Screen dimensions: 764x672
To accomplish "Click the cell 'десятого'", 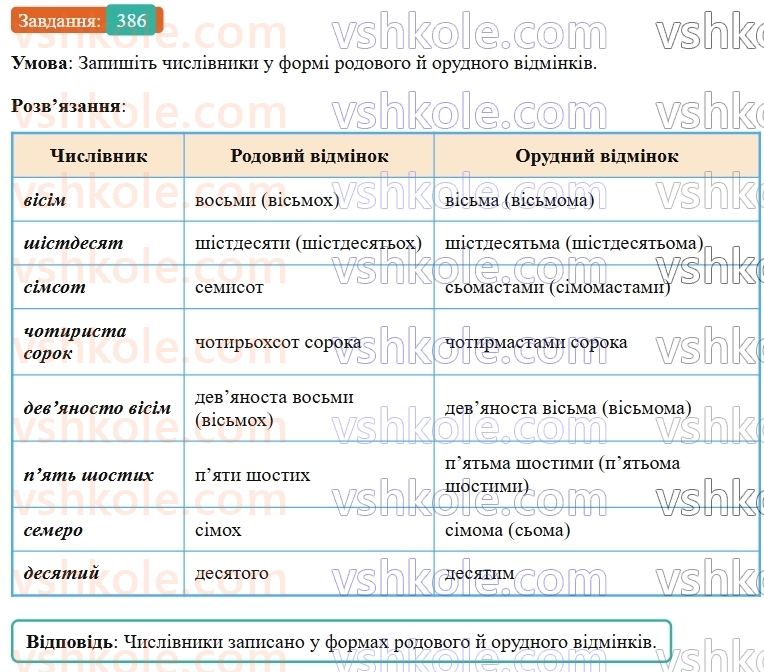I will click(309, 573).
